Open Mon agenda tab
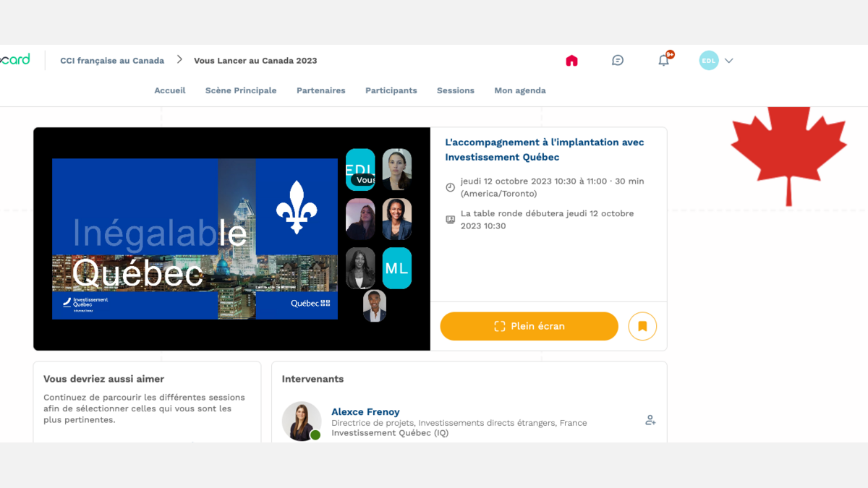Screen dimensions: 868x488 520,90
